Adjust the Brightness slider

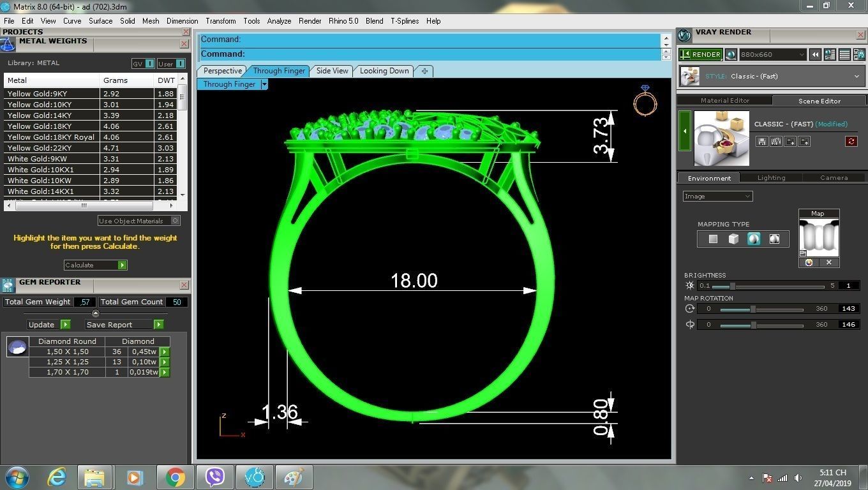tap(769, 286)
